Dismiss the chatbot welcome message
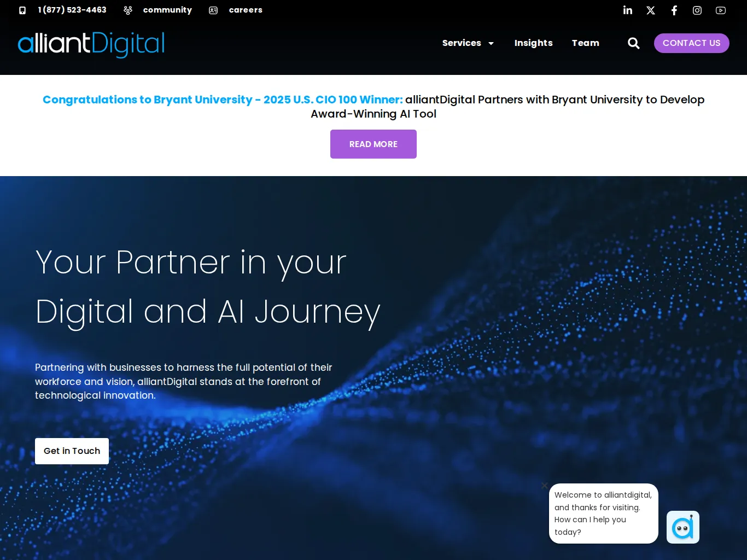Image resolution: width=747 pixels, height=560 pixels. [544, 486]
